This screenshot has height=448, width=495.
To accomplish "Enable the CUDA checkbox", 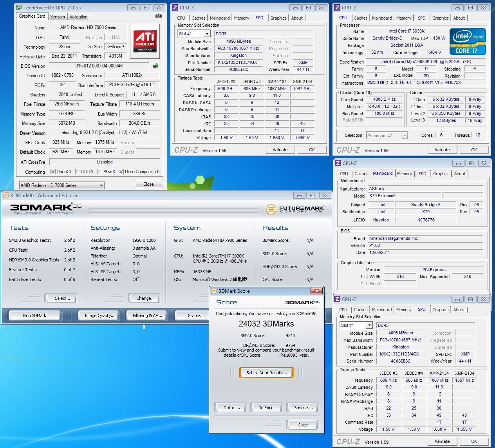I will pyautogui.click(x=78, y=172).
